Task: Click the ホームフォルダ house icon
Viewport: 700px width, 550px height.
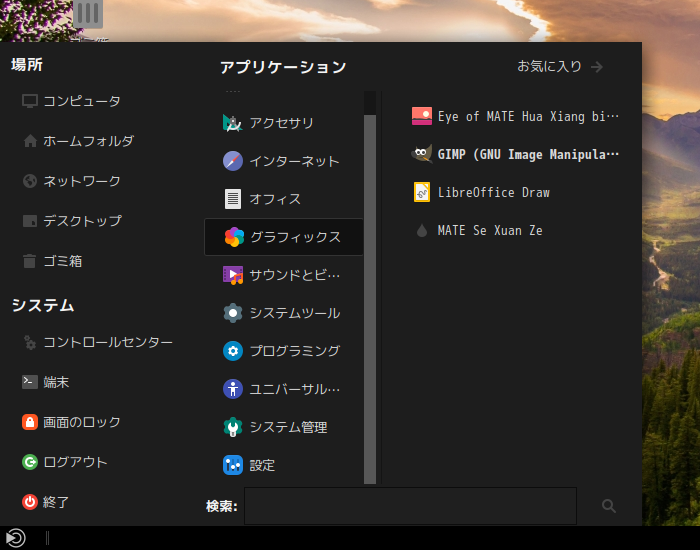Action: click(x=30, y=141)
